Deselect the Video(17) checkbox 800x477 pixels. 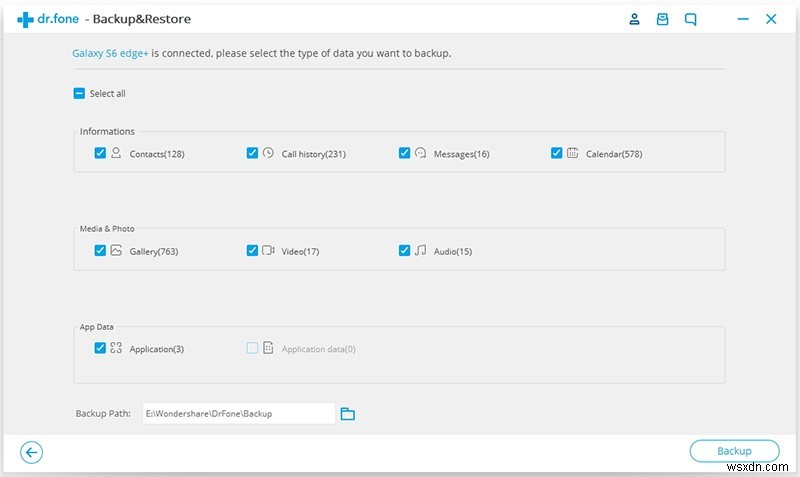tap(252, 250)
